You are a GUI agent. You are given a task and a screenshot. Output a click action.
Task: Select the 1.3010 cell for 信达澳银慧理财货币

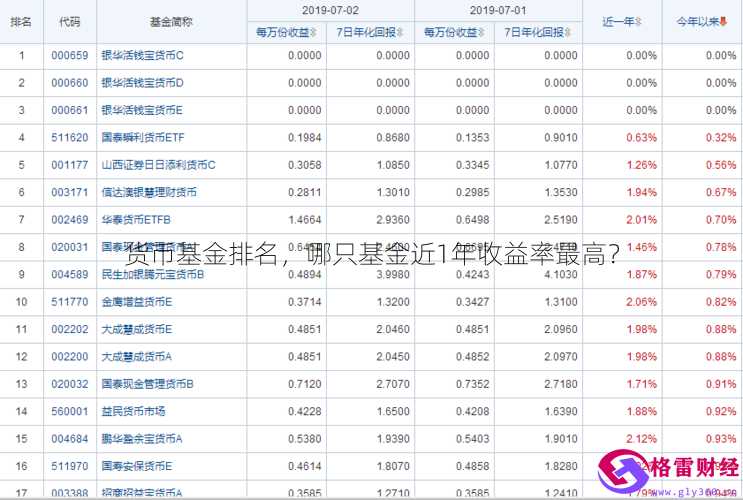[x=393, y=192]
